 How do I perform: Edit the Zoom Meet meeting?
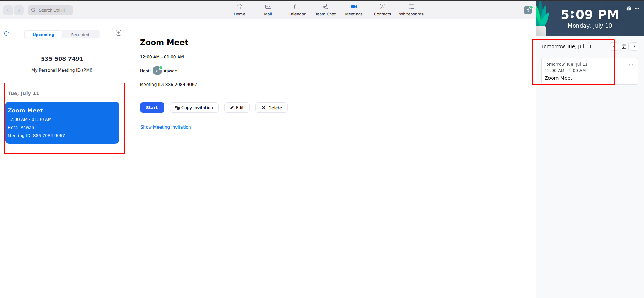(237, 108)
